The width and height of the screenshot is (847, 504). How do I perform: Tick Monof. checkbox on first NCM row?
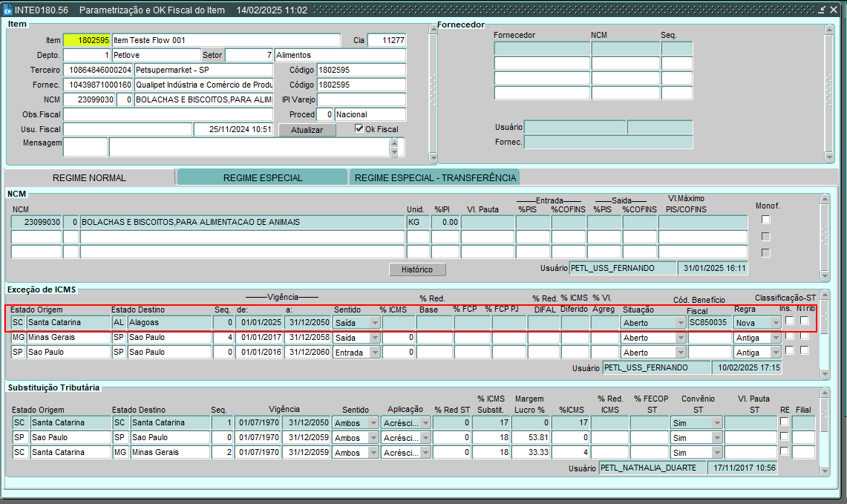[x=766, y=220]
